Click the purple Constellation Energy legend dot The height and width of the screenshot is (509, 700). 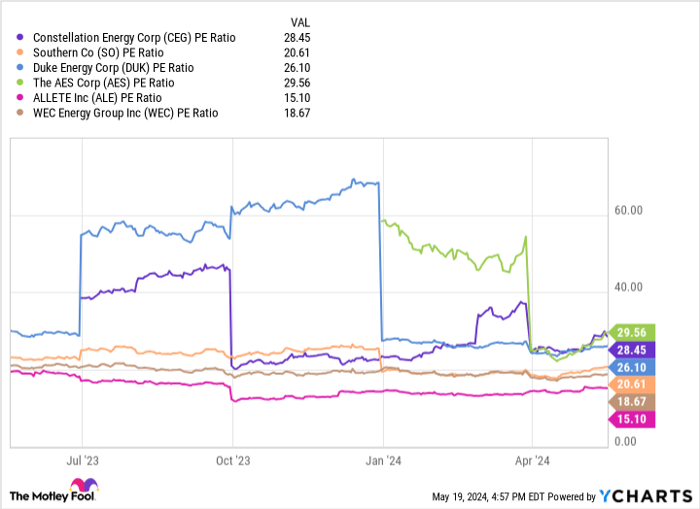coord(21,38)
